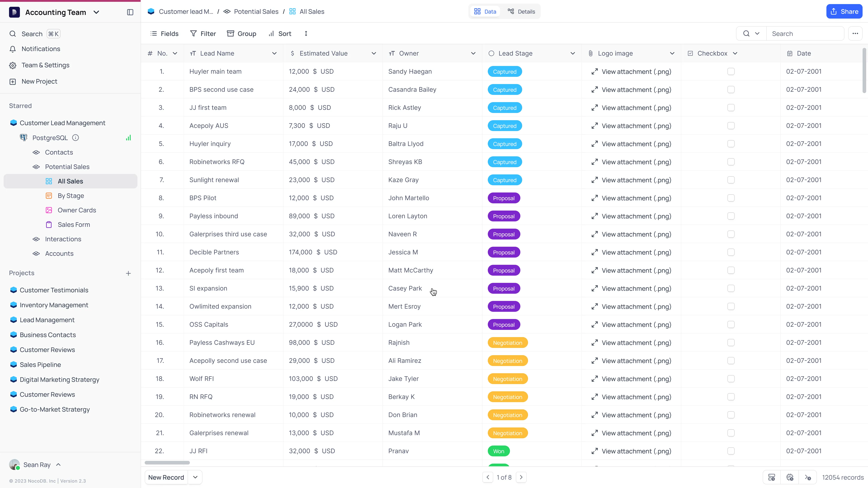Click the Details view toggle icon
This screenshot has width=868, height=488.
[x=511, y=11]
